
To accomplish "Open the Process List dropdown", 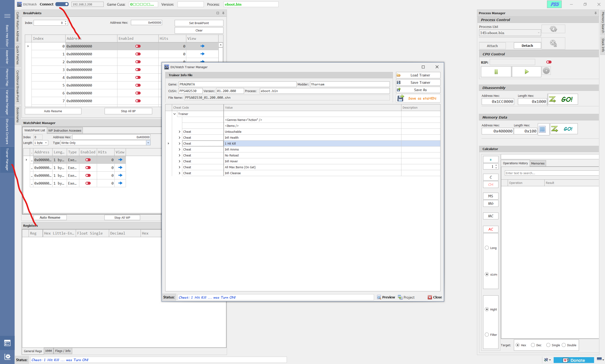I will (x=538, y=33).
